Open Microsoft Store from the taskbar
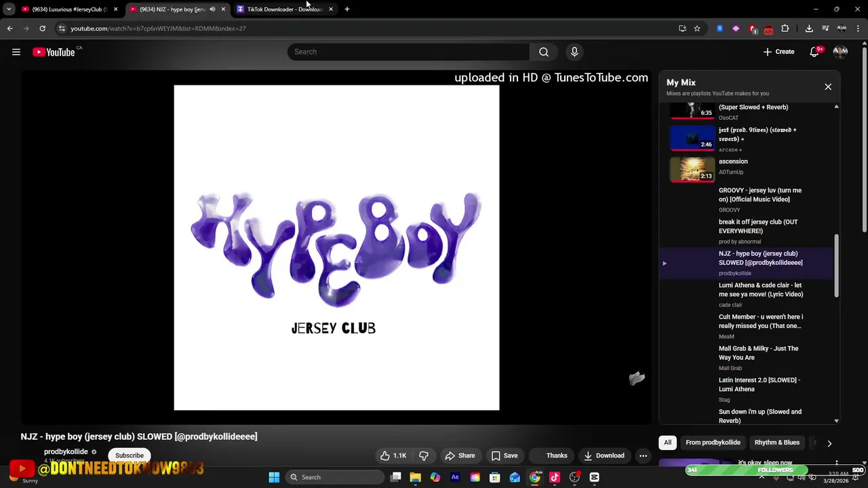Screen dimensions: 868x488 coord(495,477)
